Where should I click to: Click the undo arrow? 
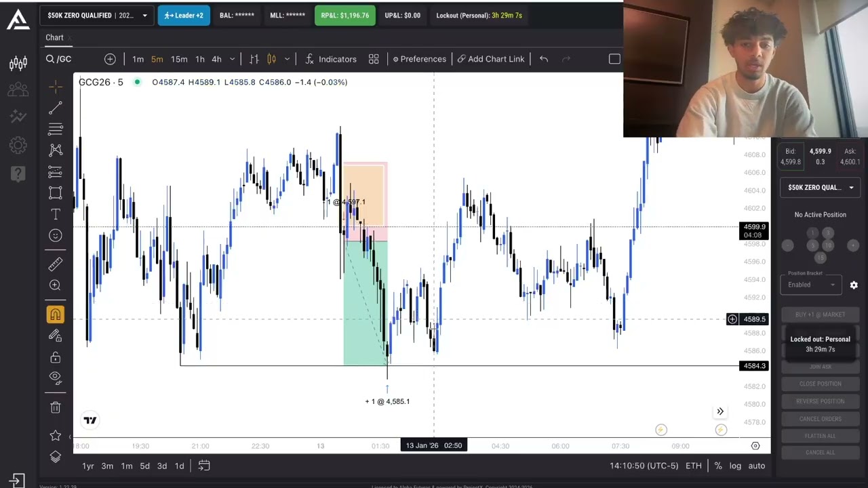(544, 59)
